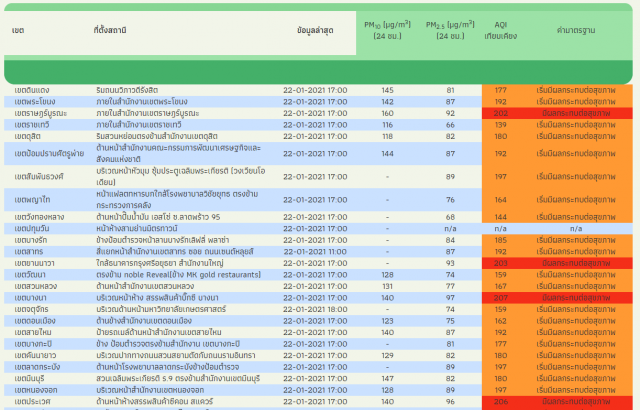Image resolution: width=640 pixels, height=410 pixels.
Task: Select district cell เขตดินแดง
Action: [32, 90]
